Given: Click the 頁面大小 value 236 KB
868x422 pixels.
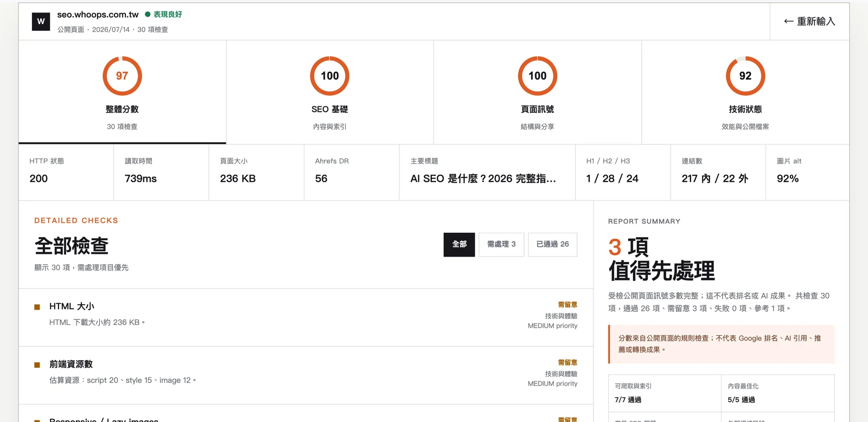Looking at the screenshot, I should (x=238, y=178).
